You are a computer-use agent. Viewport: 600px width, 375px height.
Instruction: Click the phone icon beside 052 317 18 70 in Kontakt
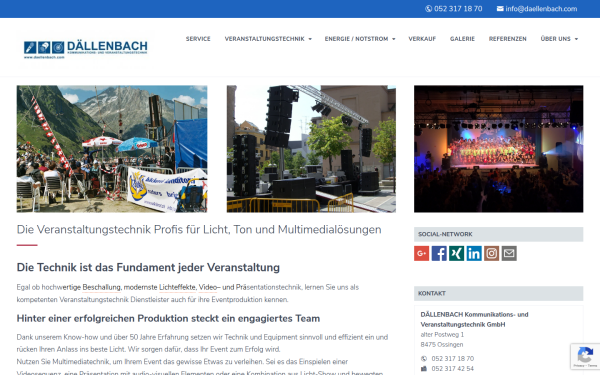click(424, 359)
